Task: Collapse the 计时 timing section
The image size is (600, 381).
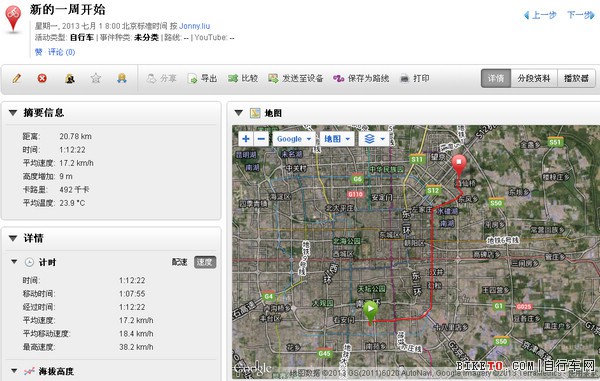Action: (x=14, y=262)
